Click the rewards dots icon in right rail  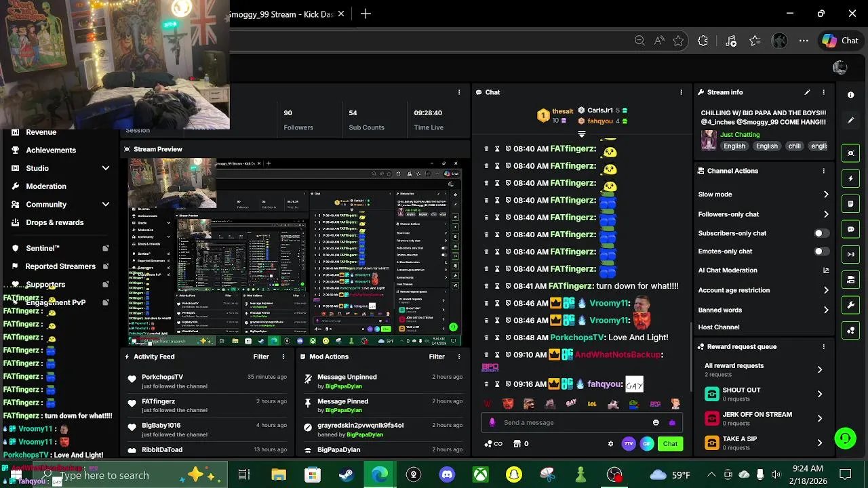point(851,330)
